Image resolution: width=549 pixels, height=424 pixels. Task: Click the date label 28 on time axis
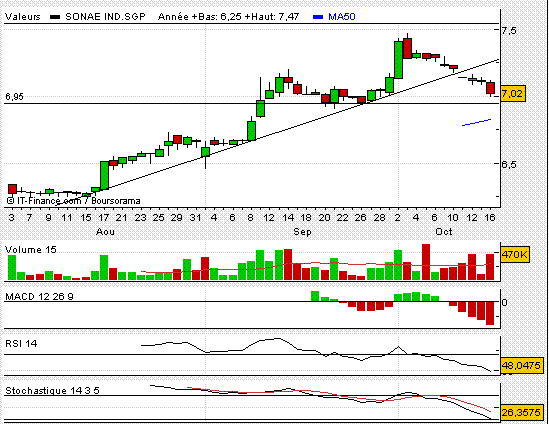[x=379, y=218]
